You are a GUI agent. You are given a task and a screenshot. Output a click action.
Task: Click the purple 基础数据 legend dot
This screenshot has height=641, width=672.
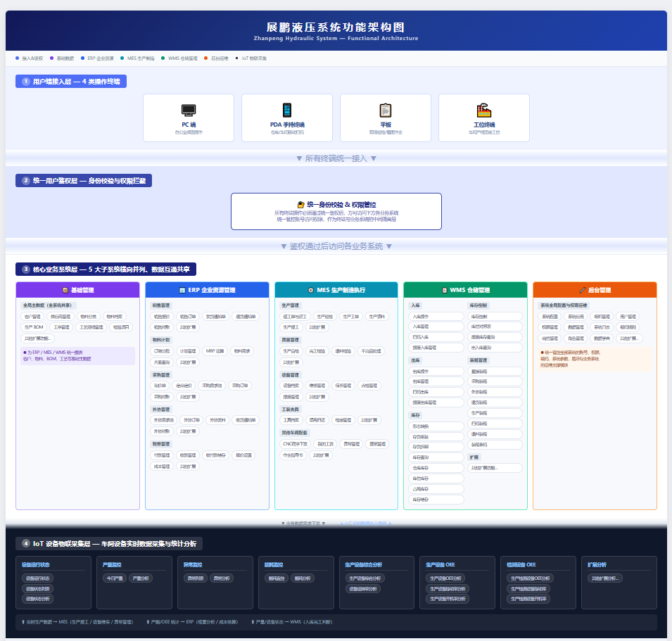tap(51, 58)
